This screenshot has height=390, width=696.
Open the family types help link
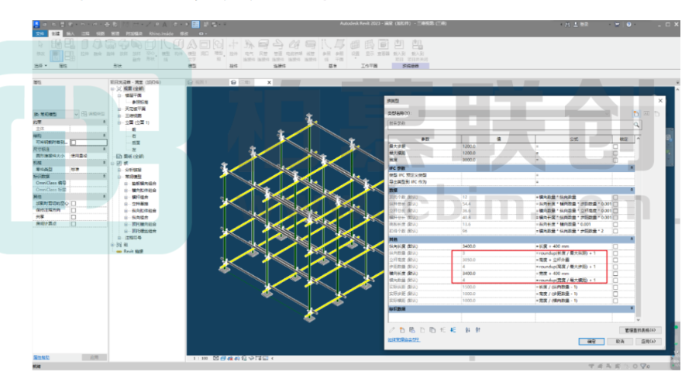coord(403,340)
